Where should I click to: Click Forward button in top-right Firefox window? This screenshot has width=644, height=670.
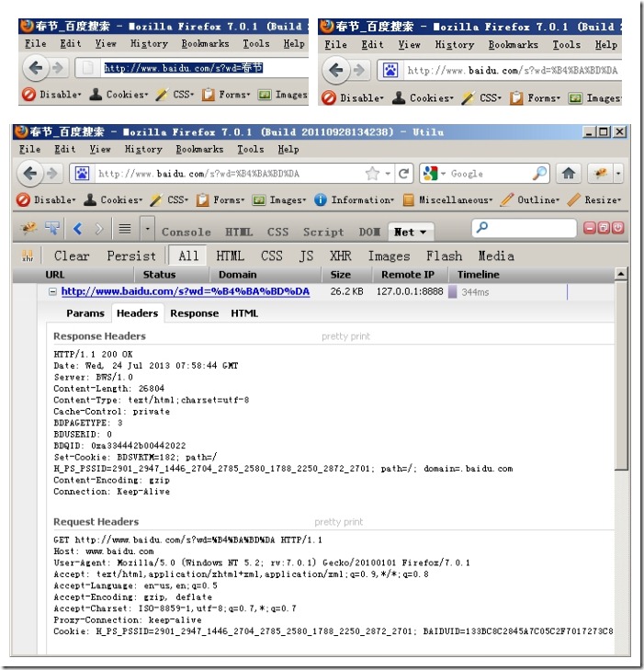click(x=359, y=70)
